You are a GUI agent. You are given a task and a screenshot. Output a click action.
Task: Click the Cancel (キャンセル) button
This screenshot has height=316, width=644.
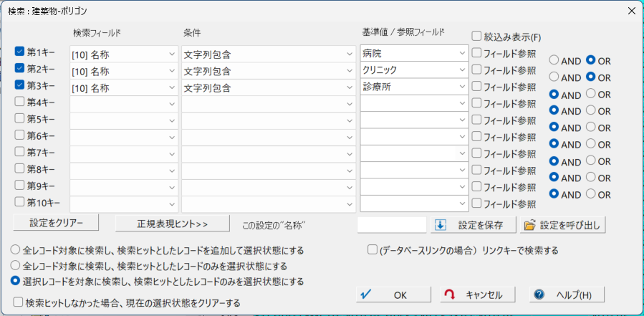(x=474, y=295)
